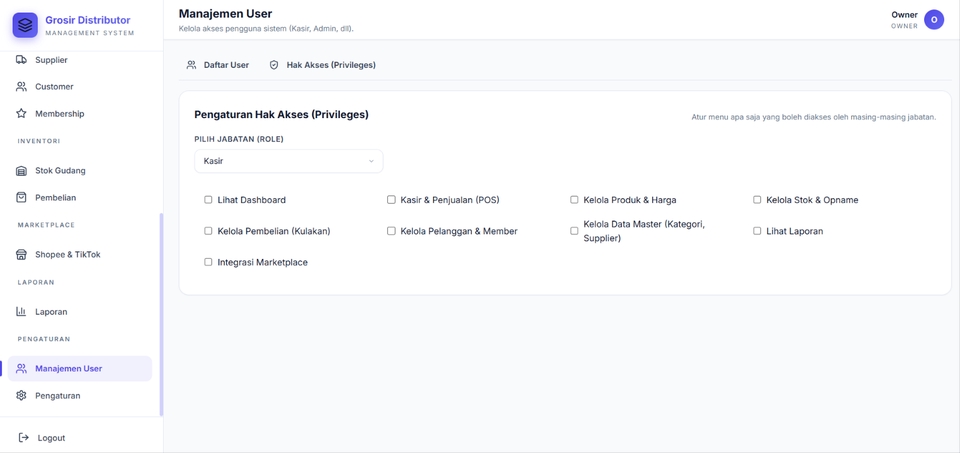Click the Stok Gudang warehouse icon

[x=21, y=171]
